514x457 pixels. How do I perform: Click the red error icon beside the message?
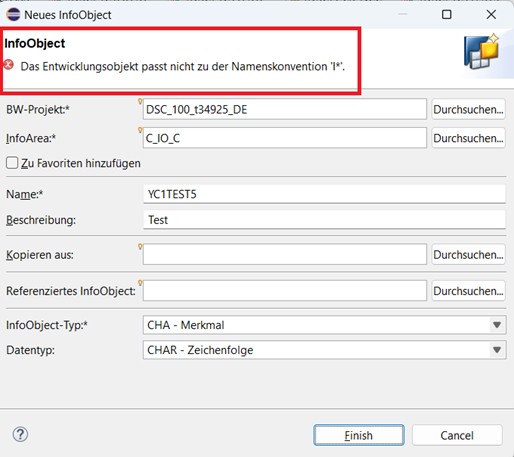pyautogui.click(x=9, y=65)
